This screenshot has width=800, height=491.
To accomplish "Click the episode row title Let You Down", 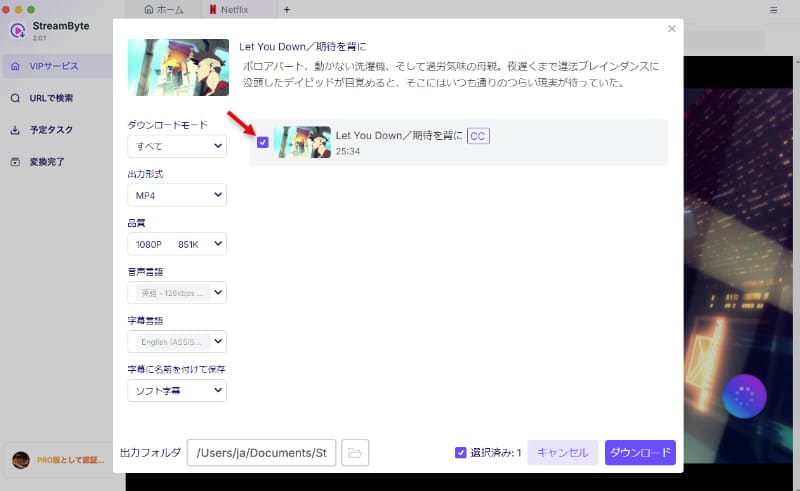I will point(399,136).
